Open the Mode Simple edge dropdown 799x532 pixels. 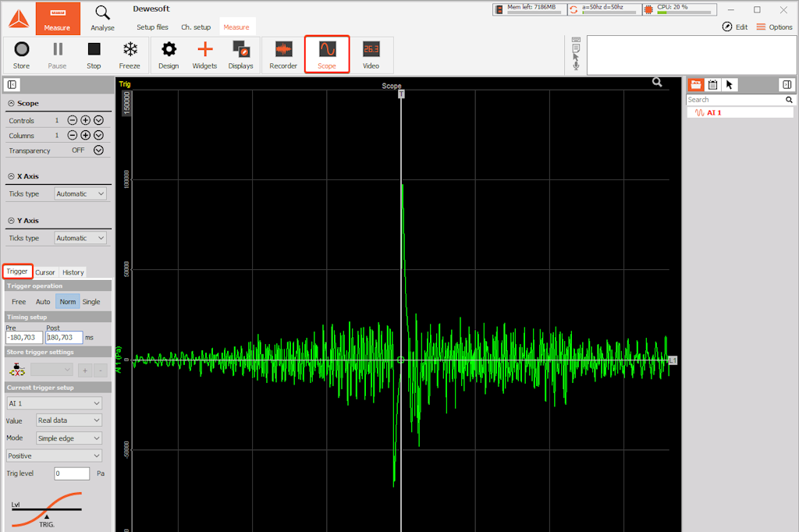(x=69, y=438)
